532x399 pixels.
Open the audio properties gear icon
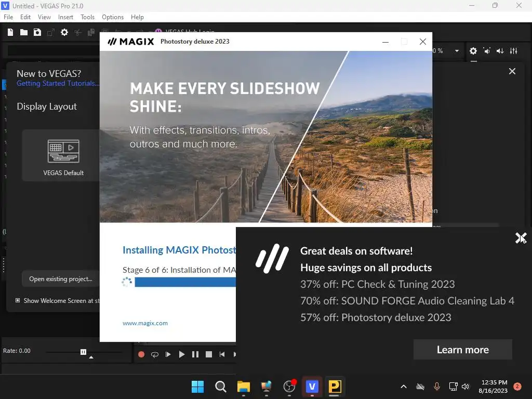(473, 51)
